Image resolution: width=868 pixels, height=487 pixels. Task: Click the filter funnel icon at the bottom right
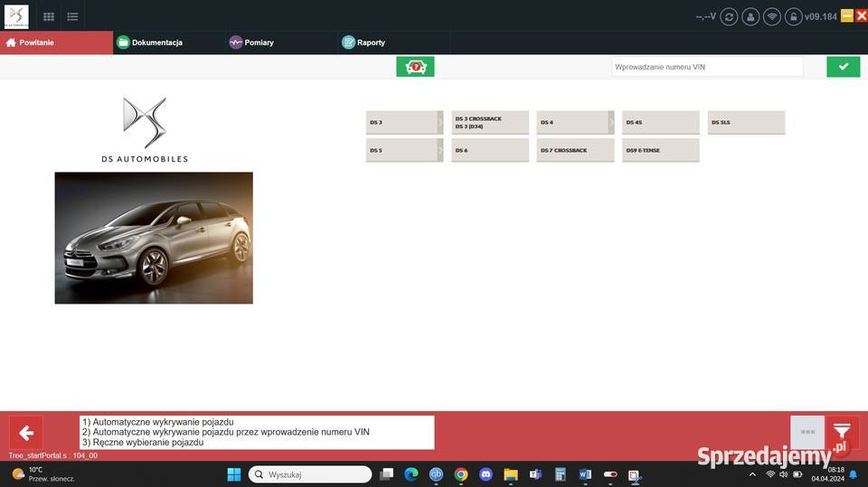pos(842,432)
